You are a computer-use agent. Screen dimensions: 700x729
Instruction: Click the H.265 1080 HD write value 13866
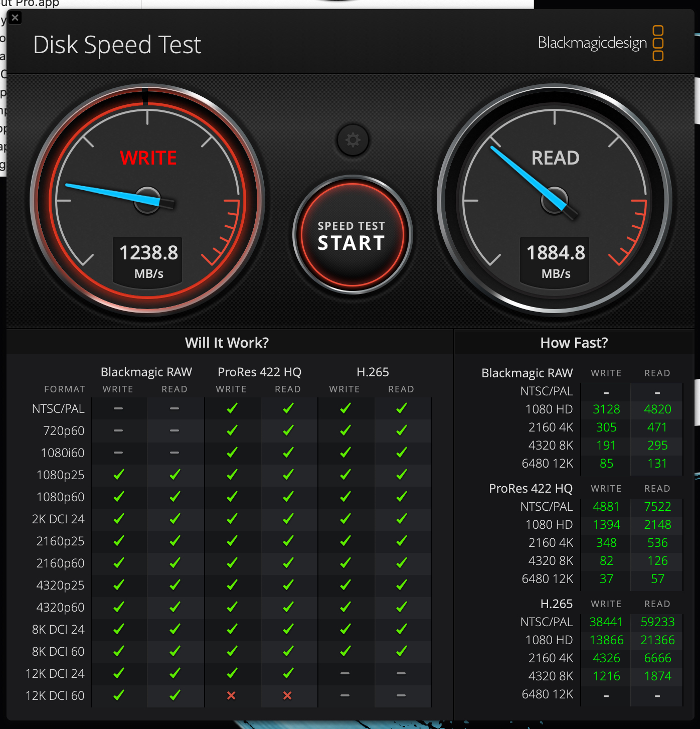[606, 640]
